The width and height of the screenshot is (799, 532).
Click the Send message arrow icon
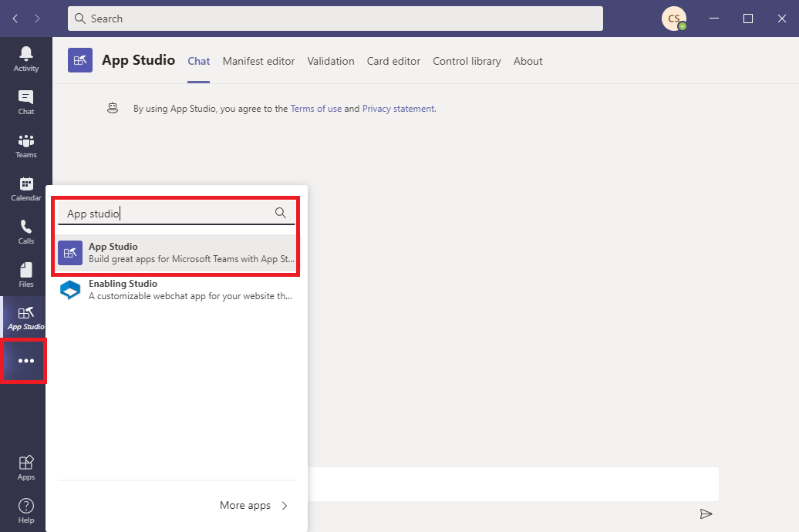[x=706, y=513]
